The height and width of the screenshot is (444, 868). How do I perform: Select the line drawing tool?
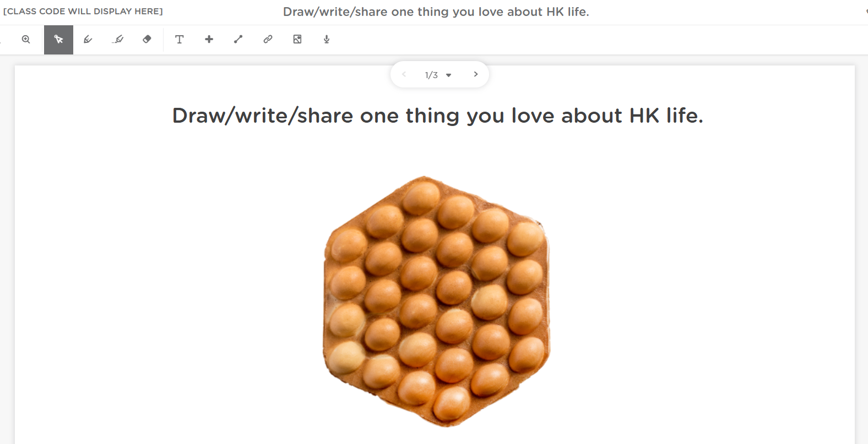pyautogui.click(x=238, y=40)
